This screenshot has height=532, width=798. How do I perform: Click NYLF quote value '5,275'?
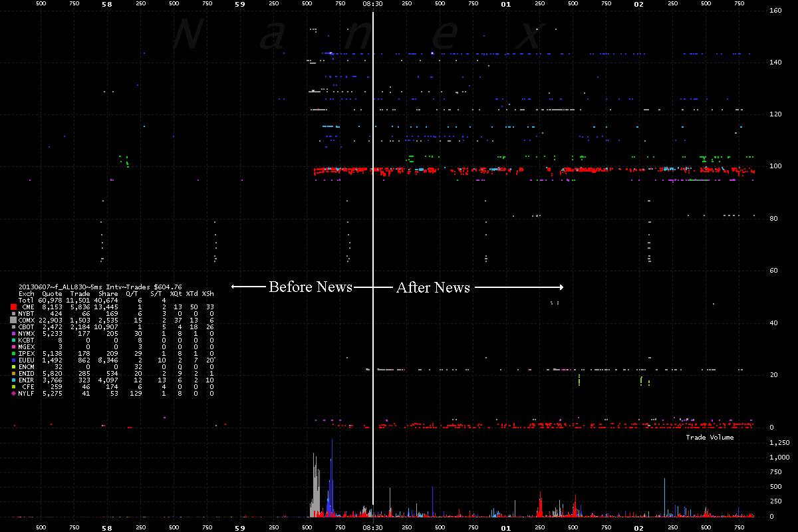[52, 393]
